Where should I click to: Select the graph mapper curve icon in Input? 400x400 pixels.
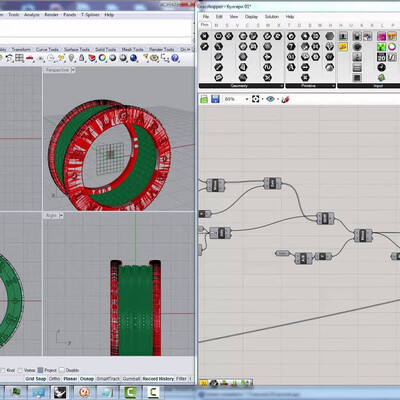point(392,57)
